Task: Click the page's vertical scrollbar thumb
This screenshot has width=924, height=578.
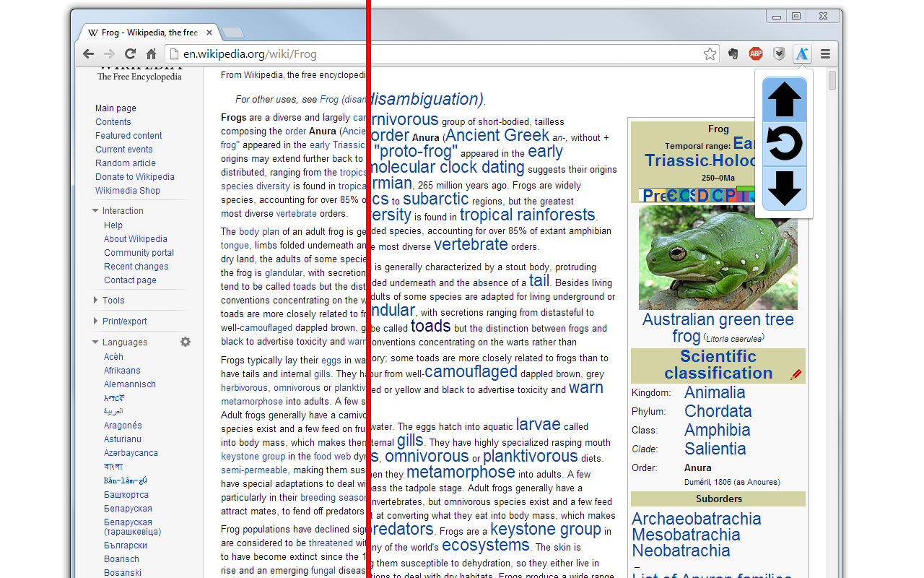Action: [832, 80]
